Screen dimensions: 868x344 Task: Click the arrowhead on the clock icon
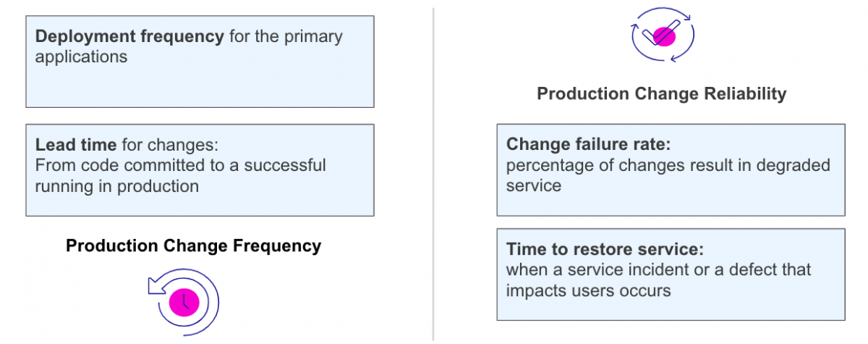154,288
